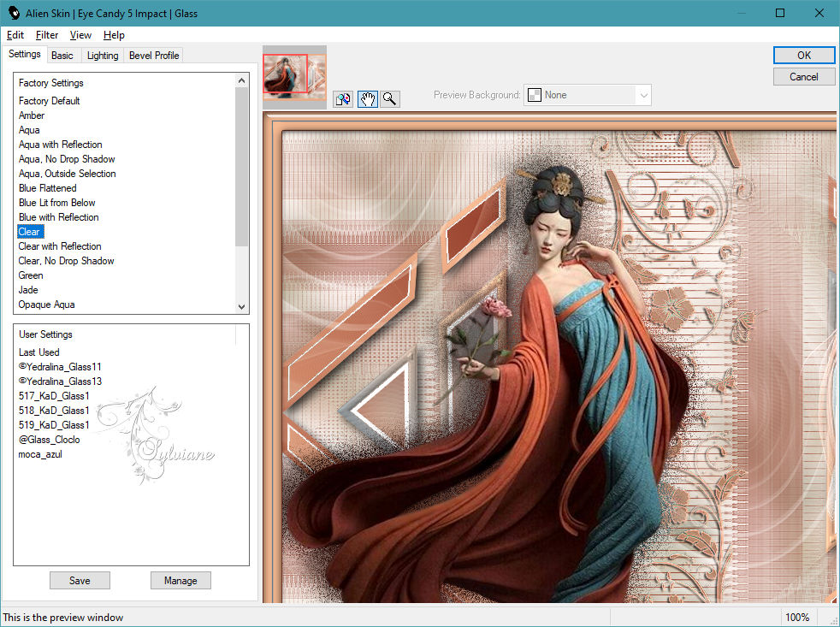Open the Filter menu
The height and width of the screenshot is (627, 840).
pos(46,35)
